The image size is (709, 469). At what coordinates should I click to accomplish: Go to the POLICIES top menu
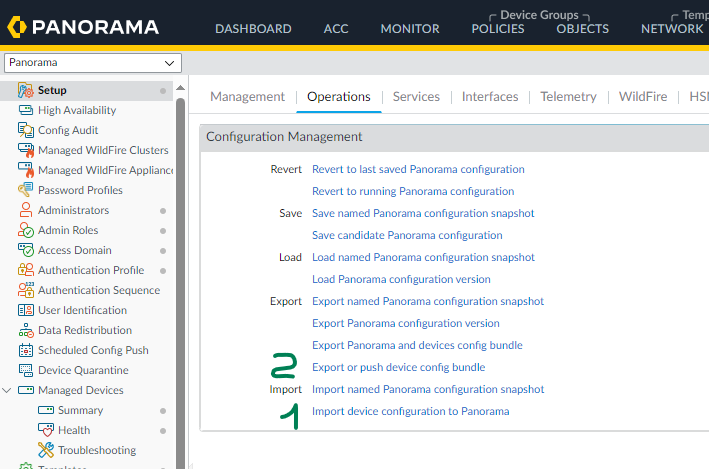click(498, 29)
